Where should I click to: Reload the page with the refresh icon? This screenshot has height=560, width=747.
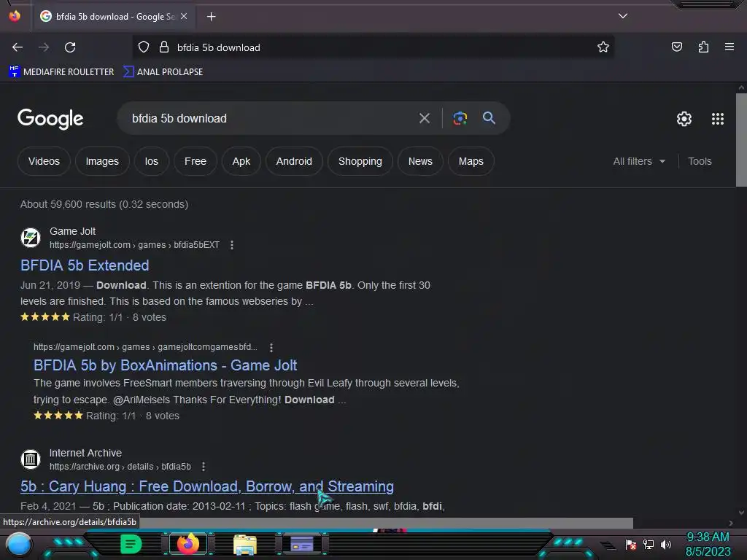coord(70,47)
